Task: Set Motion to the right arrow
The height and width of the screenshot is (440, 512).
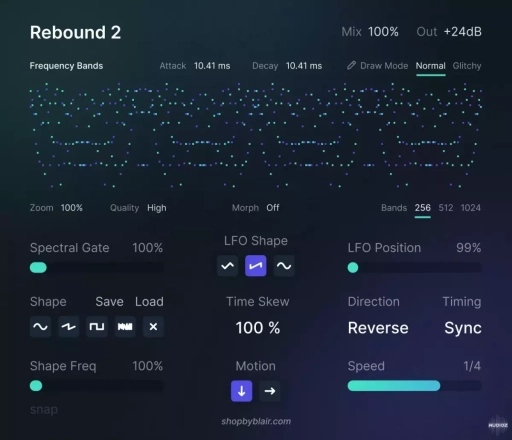Action: pos(270,391)
